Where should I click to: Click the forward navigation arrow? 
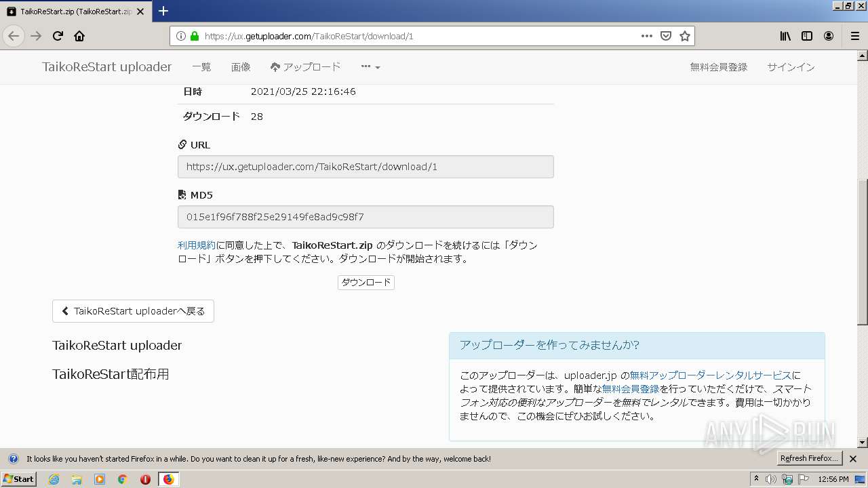[36, 36]
